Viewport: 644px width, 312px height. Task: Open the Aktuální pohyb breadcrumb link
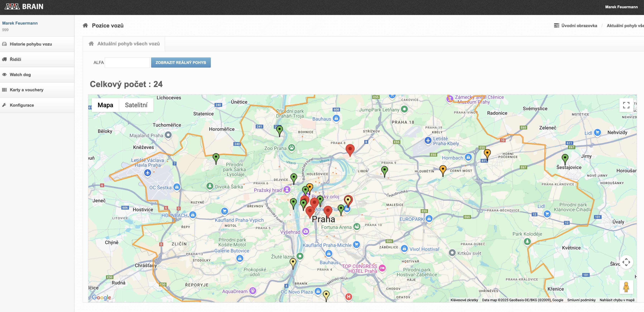tap(625, 26)
